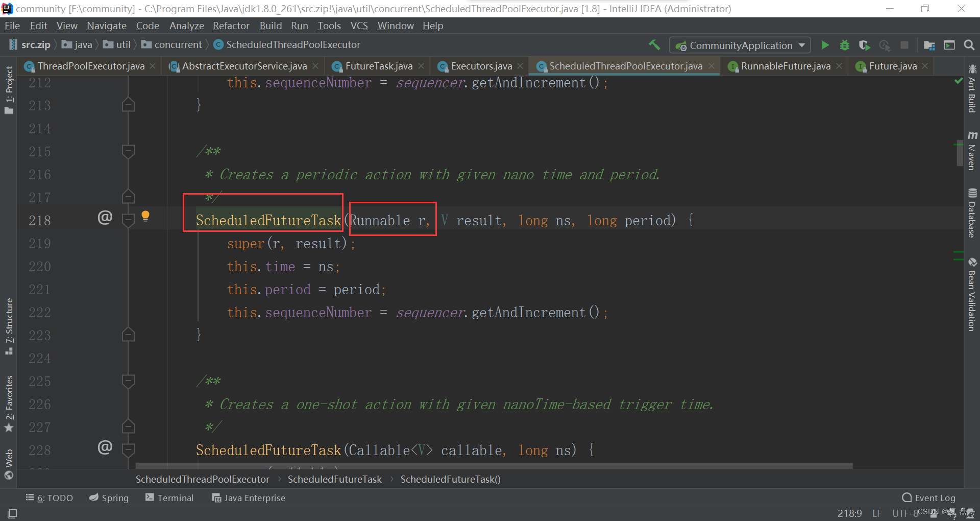The height and width of the screenshot is (521, 980).
Task: Click the @ gutter icon on line 218
Action: click(105, 218)
